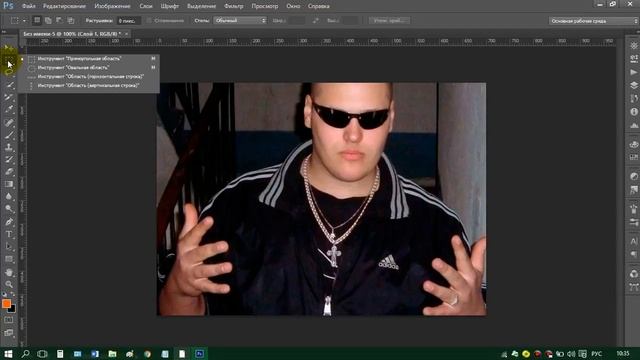
Task: Swap foreground and background colors
Action: 13,294
